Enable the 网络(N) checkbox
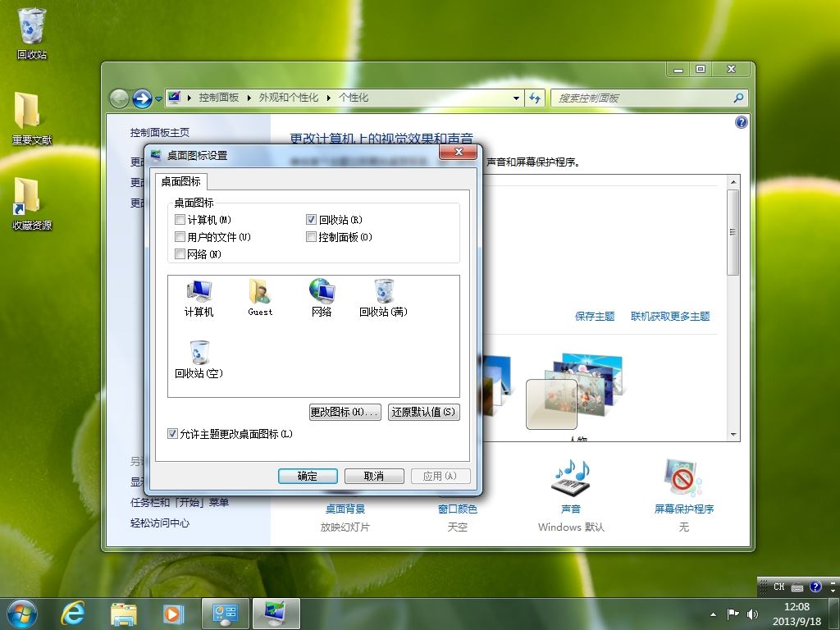840x630 pixels. click(x=180, y=254)
